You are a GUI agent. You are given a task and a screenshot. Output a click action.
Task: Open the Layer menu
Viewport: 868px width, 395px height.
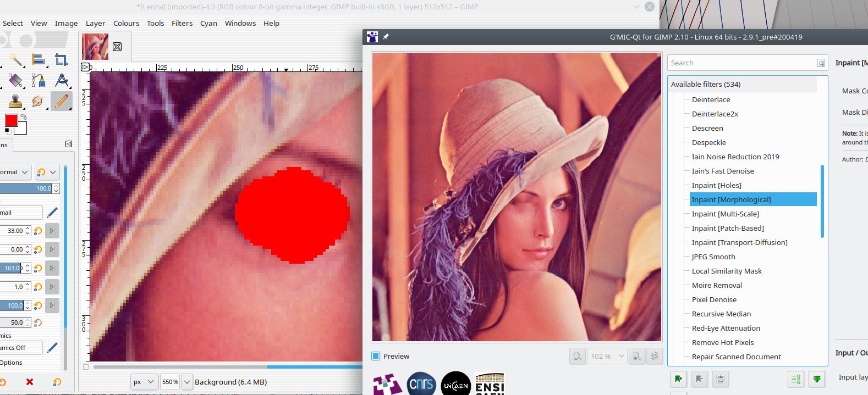pyautogui.click(x=95, y=23)
